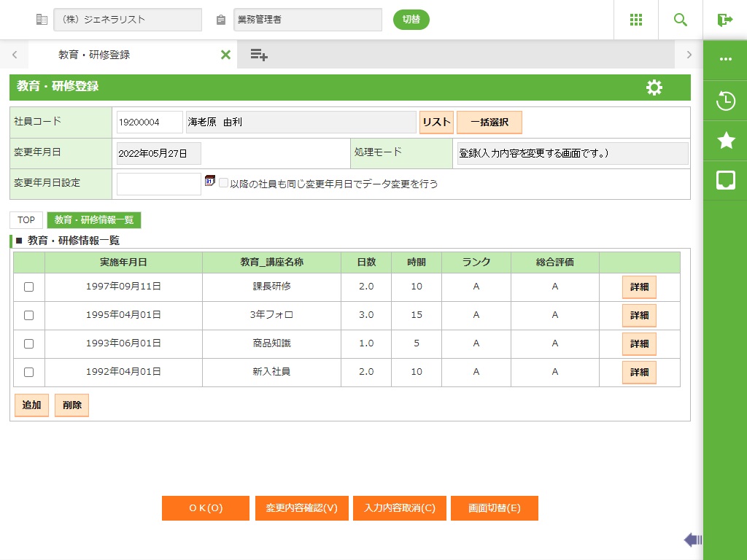Check the row for 課長研修
747x560 pixels.
pos(29,287)
